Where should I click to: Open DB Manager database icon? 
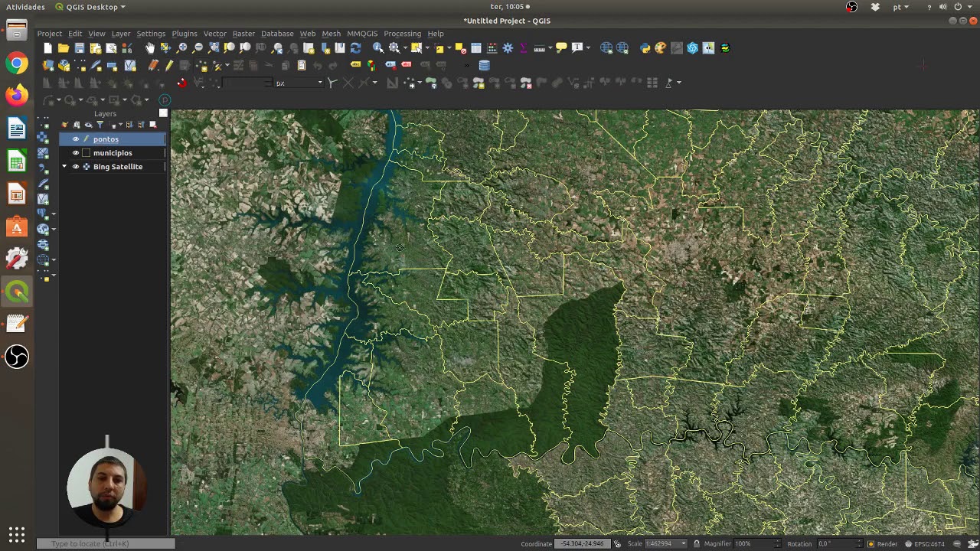coord(485,65)
